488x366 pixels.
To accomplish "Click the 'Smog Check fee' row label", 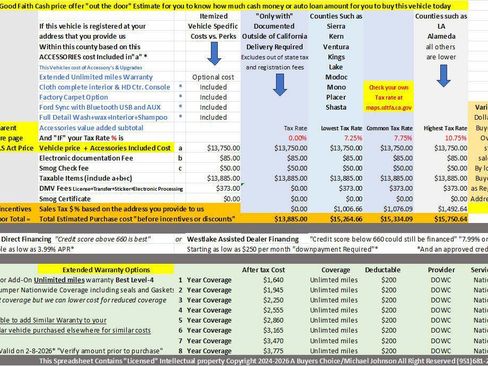I will [x=65, y=168].
